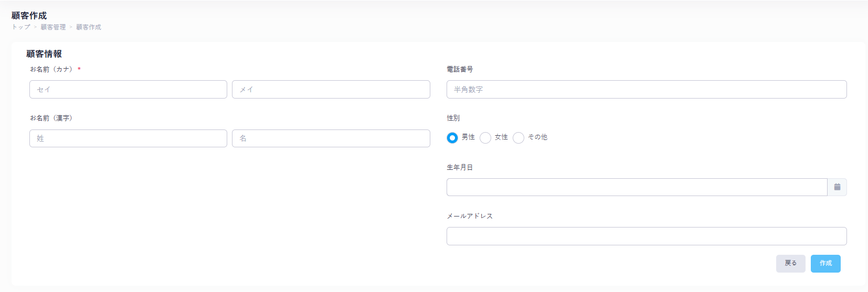Go to トップ in the breadcrumb
Viewport: 868px width, 292px height.
pyautogui.click(x=21, y=27)
